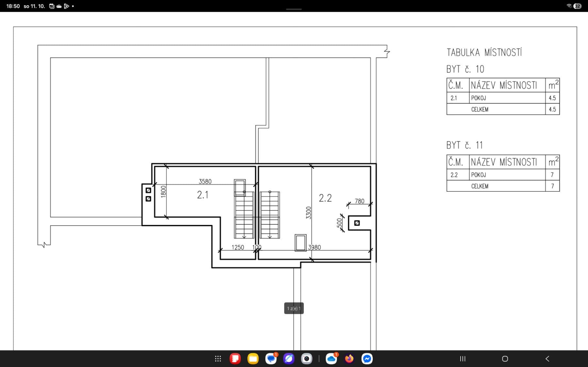
Task: Tap the home navigation button
Action: point(505,359)
